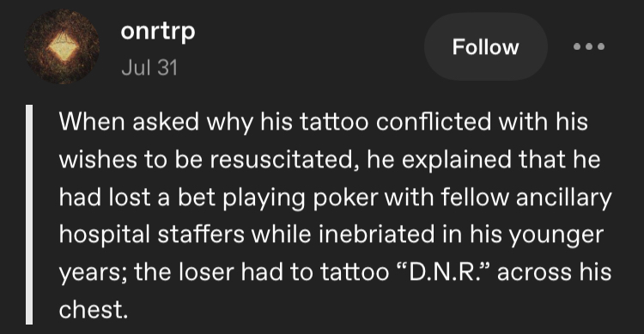Click the final word "chest."
This screenshot has width=644, height=334.
[94, 310]
